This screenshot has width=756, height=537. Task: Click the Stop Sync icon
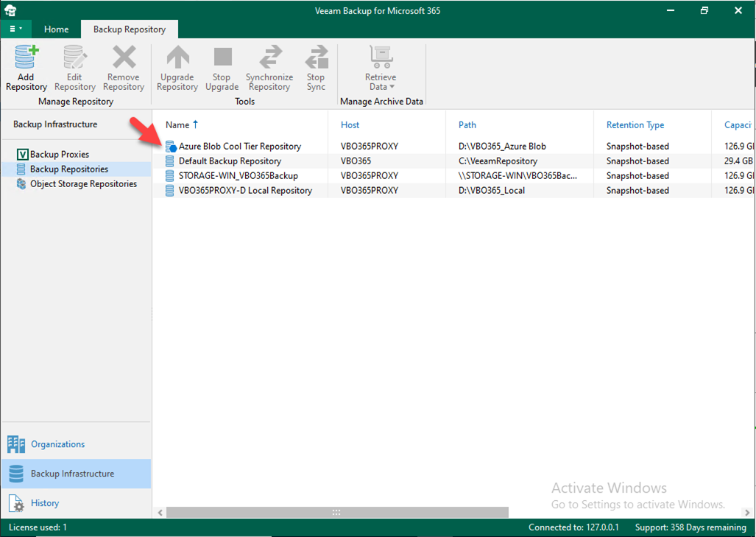(x=317, y=57)
